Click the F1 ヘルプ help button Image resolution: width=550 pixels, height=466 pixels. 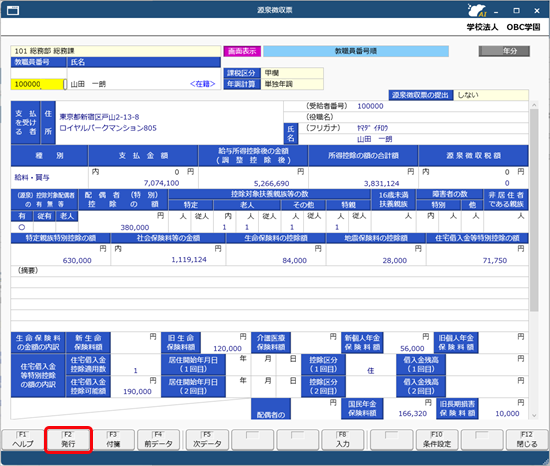23,440
